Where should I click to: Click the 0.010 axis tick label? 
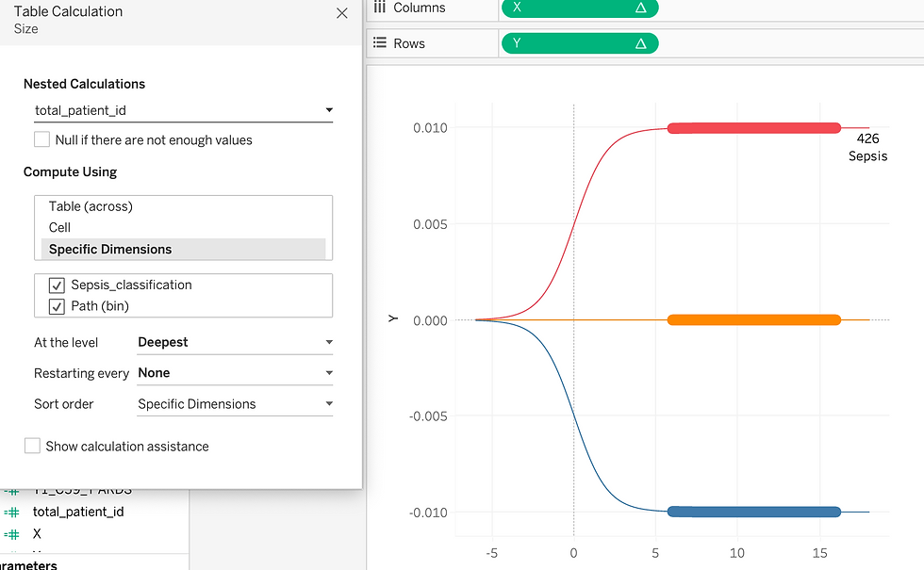pyautogui.click(x=430, y=128)
